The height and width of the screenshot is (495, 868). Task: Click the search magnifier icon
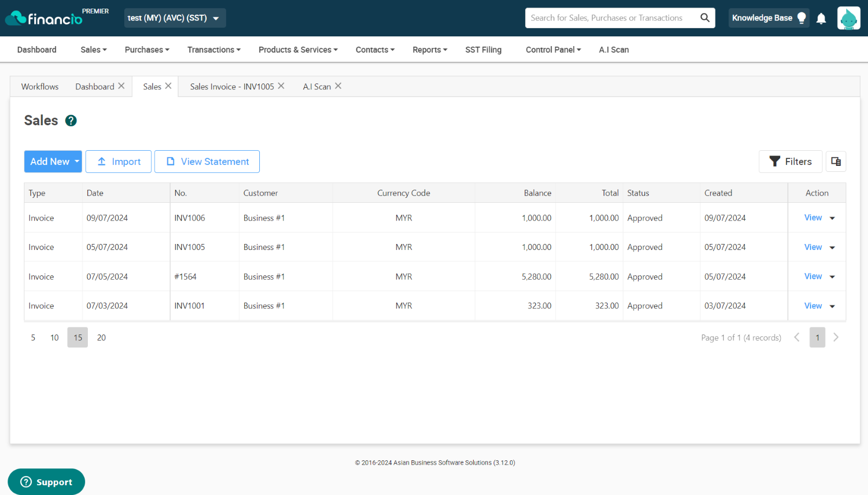[705, 18]
